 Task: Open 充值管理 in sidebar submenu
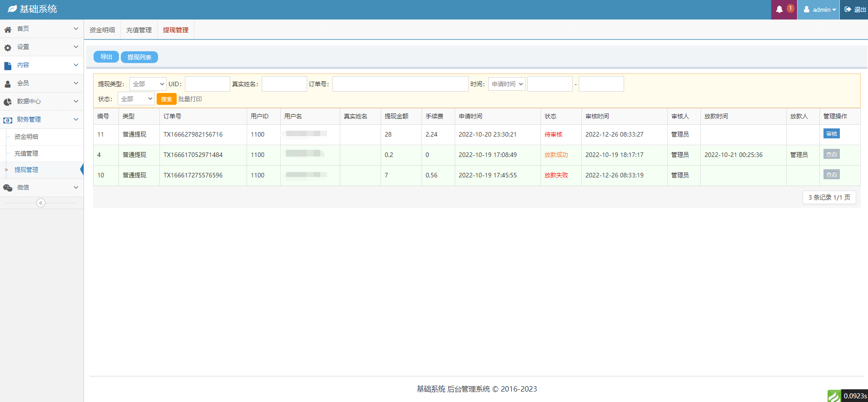click(x=26, y=153)
